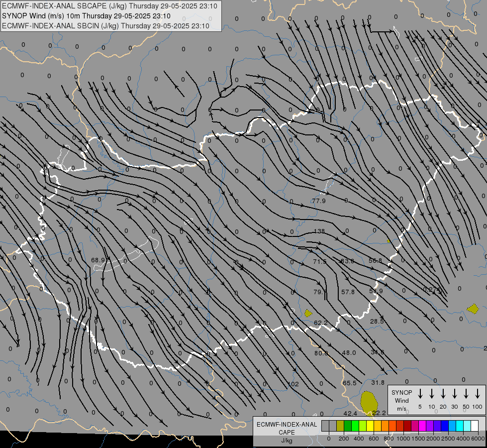Select the white swatch in the CAPE legend
The width and height of the screenshot is (487, 448).
pos(474,426)
